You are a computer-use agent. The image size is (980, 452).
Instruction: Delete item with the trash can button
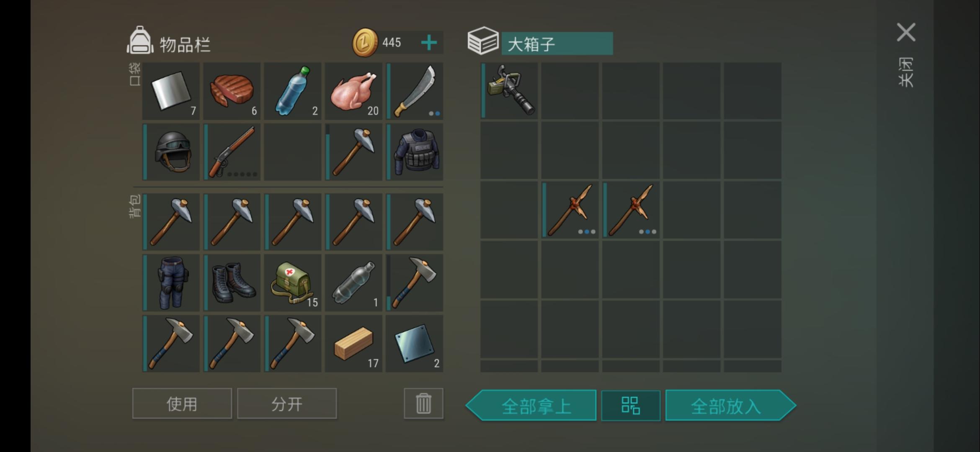click(423, 403)
